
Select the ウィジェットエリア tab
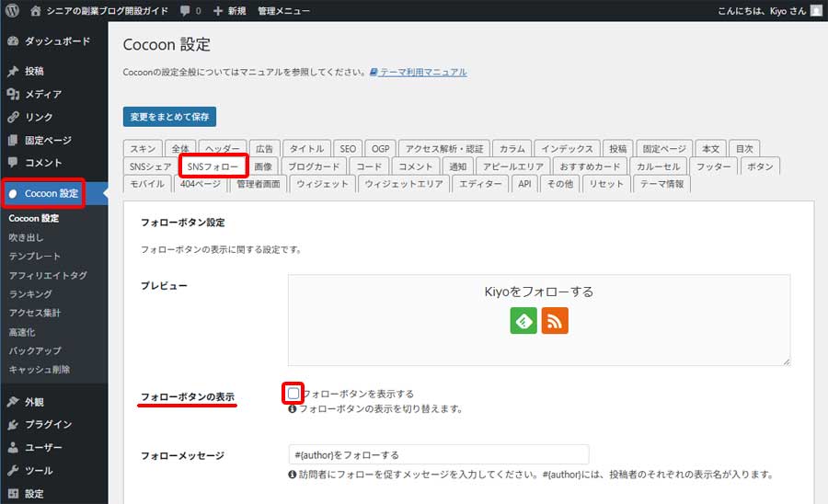pos(404,184)
